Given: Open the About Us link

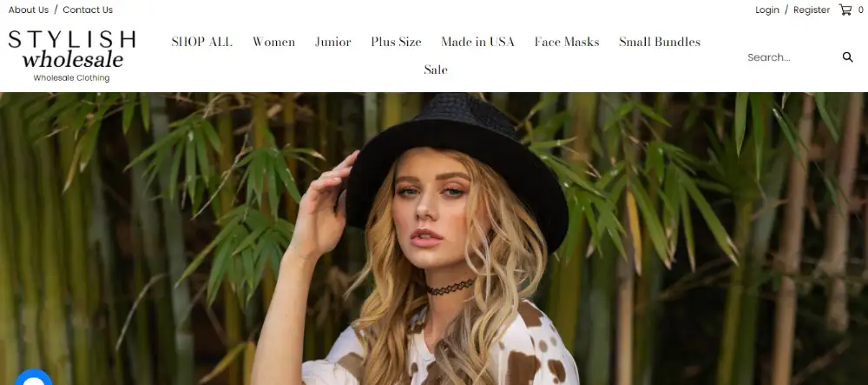Looking at the screenshot, I should [x=29, y=10].
